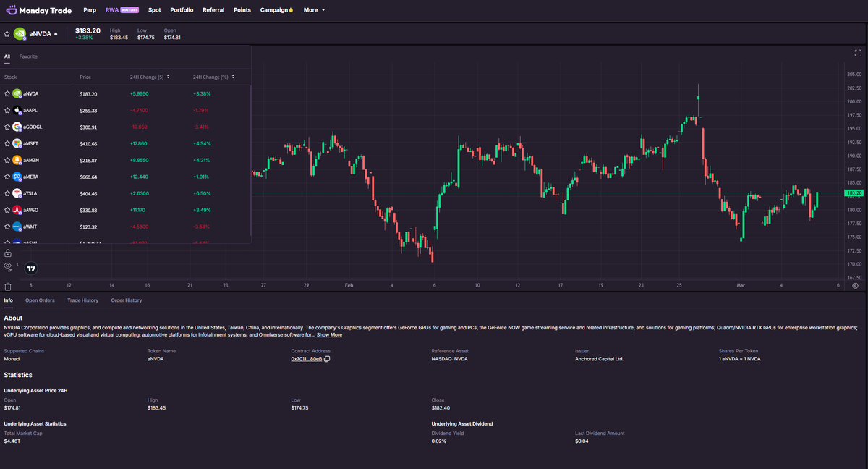The width and height of the screenshot is (868, 469).
Task: Open the Portfolio page
Action: click(182, 10)
